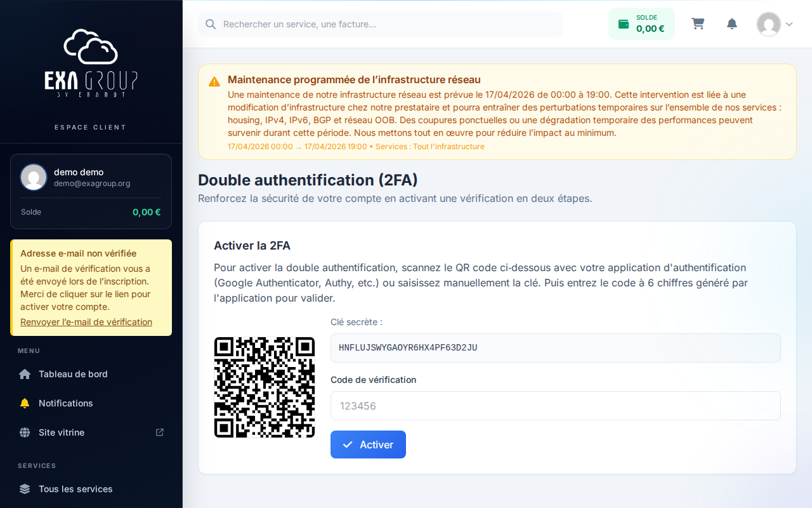Click the demo demo sidebar avatar
812x508 pixels.
(34, 177)
